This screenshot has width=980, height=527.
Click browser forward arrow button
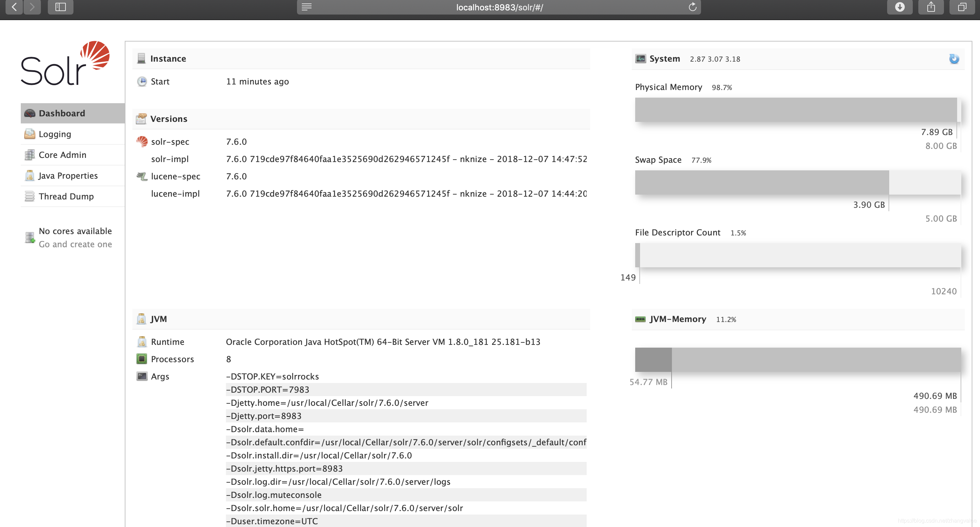coord(32,7)
